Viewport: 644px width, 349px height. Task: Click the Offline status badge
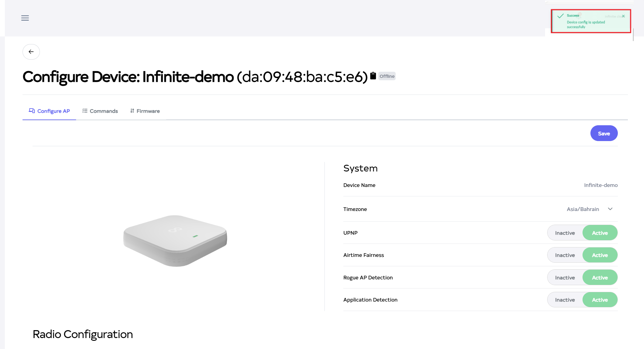(387, 76)
